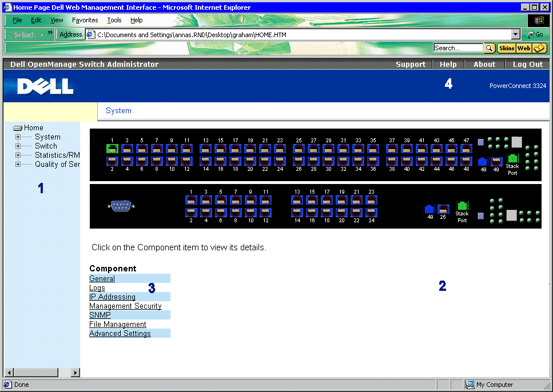Click the green Stack Port on the bottom switch

[462, 206]
